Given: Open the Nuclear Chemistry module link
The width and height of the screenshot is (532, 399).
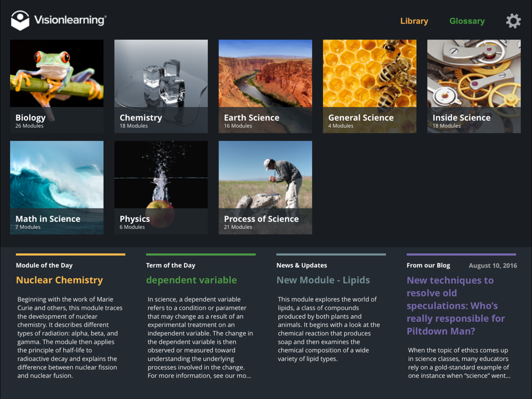Looking at the screenshot, I should [60, 280].
